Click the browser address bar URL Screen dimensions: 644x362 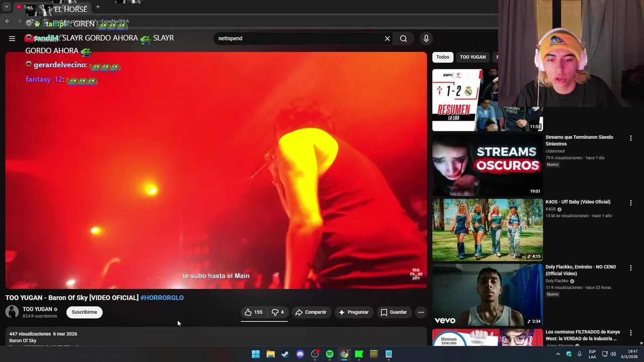(91, 22)
